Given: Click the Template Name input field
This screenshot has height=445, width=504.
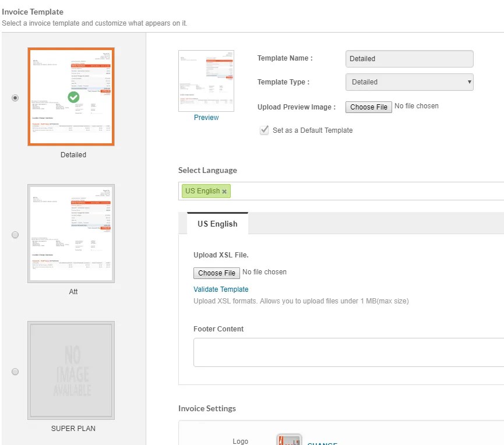Looking at the screenshot, I should pyautogui.click(x=409, y=59).
